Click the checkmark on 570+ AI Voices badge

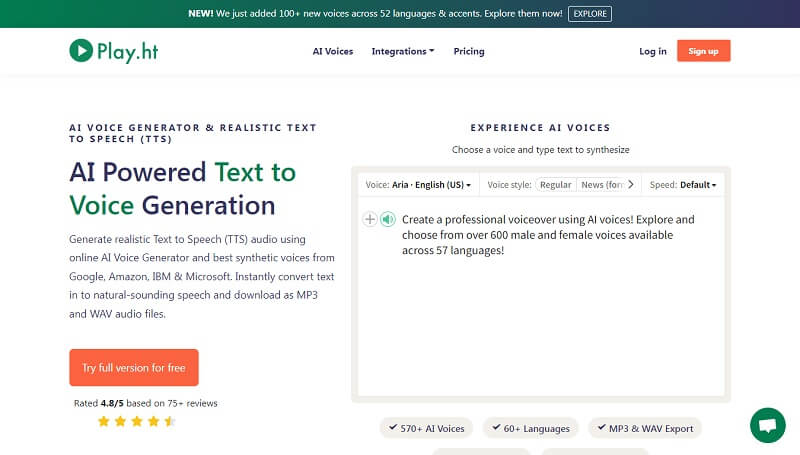point(394,428)
